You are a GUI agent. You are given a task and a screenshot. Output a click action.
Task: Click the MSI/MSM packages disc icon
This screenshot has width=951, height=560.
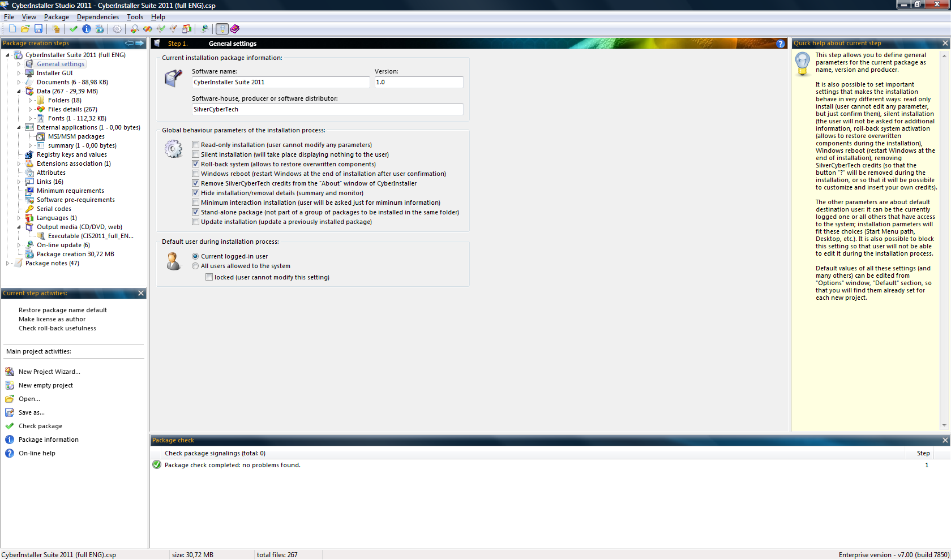pyautogui.click(x=41, y=136)
